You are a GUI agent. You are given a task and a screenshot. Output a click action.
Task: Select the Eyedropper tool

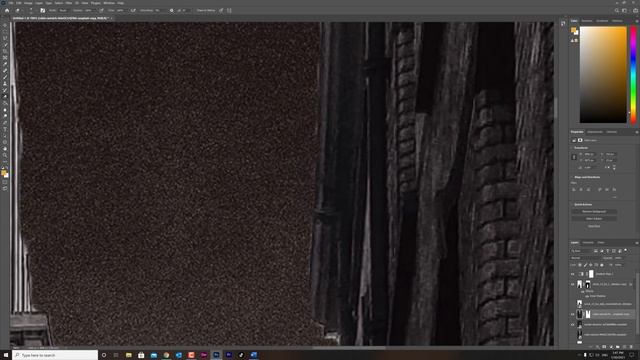pyautogui.click(x=5, y=64)
